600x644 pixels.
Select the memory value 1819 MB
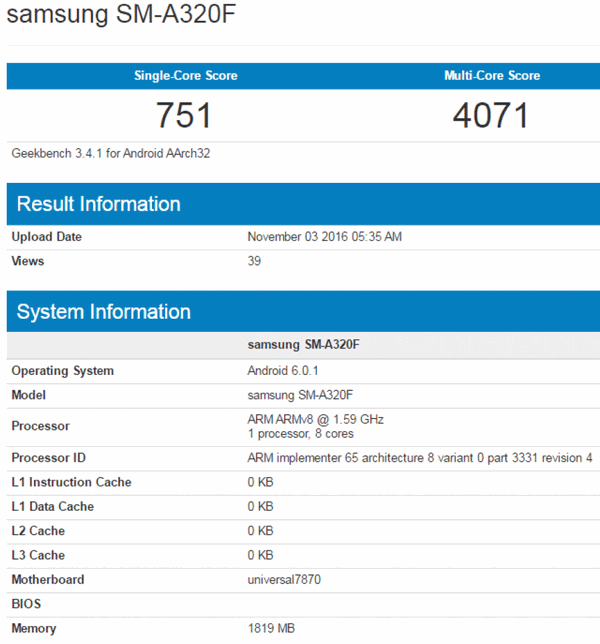pos(271,628)
